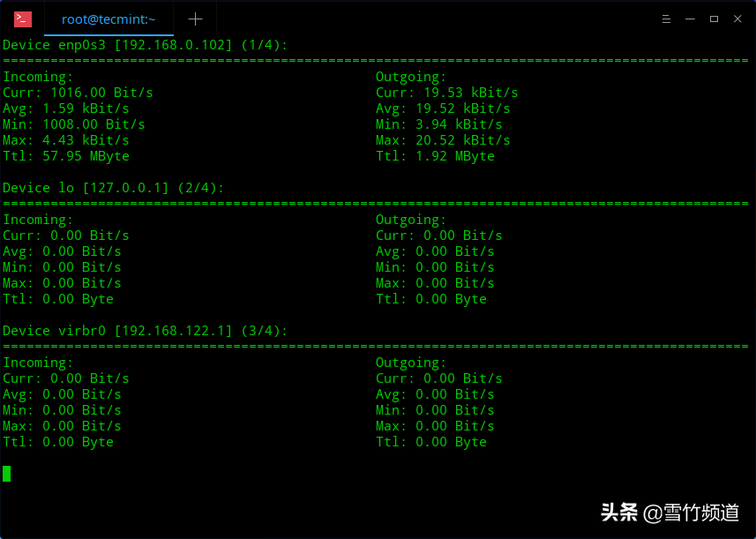
Task: Click enp0s3 outgoing Max 20.52 kBit/s
Action: coord(443,140)
